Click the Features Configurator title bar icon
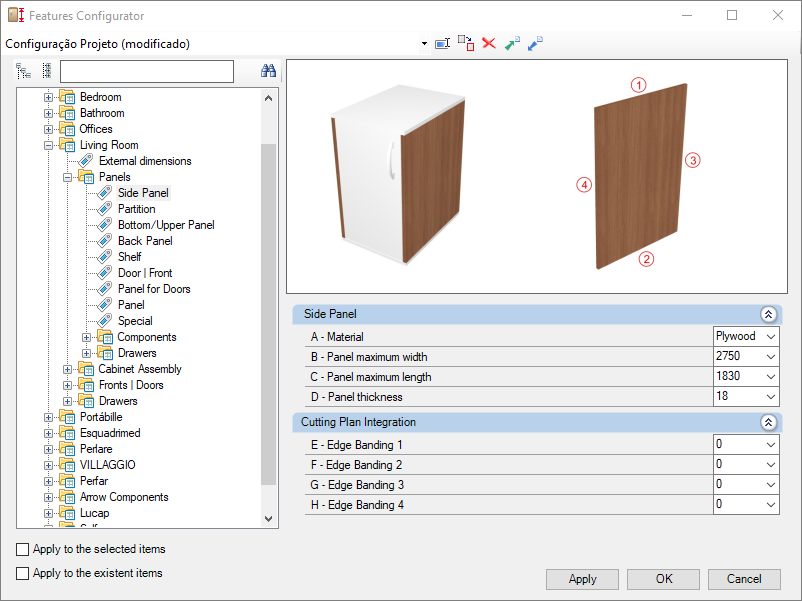Screen dimensions: 802x601 pos(16,15)
